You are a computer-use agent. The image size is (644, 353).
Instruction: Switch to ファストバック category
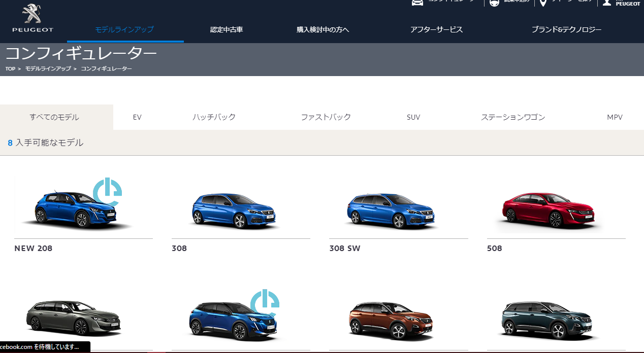point(326,117)
